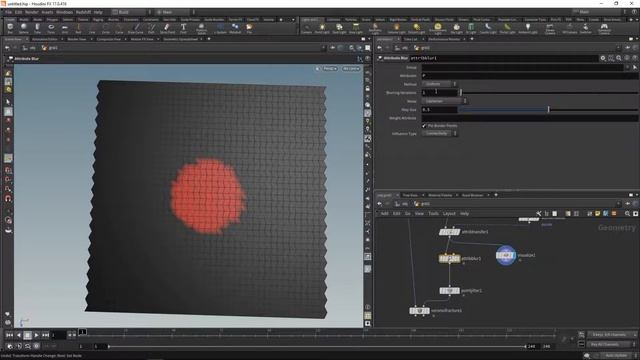Select the Platonic Solids shelf tool
This screenshot has width=640, height=360.
pyautogui.click(x=201, y=29)
